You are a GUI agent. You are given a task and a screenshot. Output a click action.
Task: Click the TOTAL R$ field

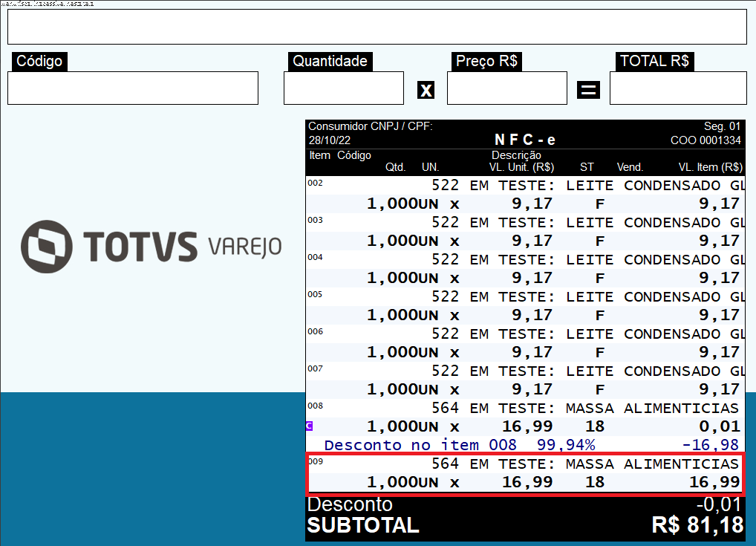coord(678,88)
